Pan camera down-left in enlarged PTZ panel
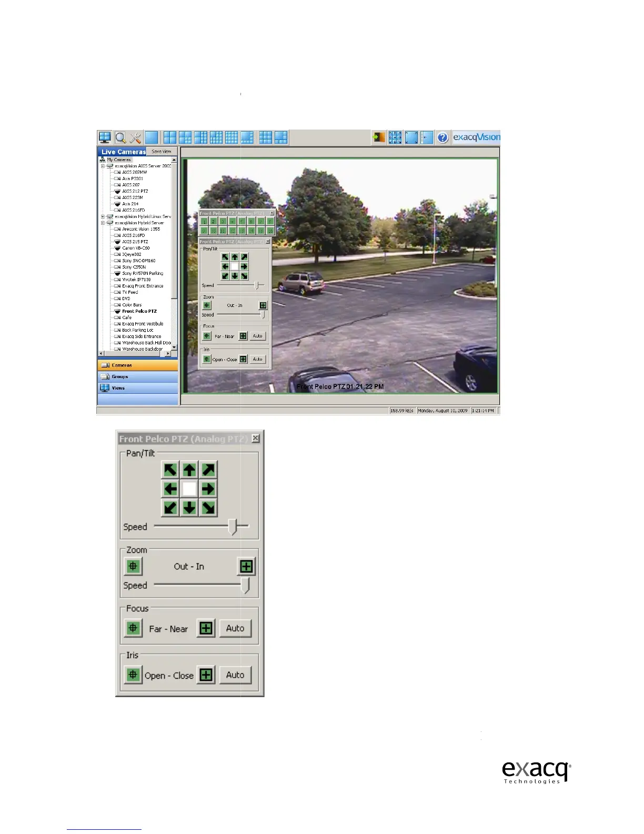The height and width of the screenshot is (834, 644). (x=170, y=508)
